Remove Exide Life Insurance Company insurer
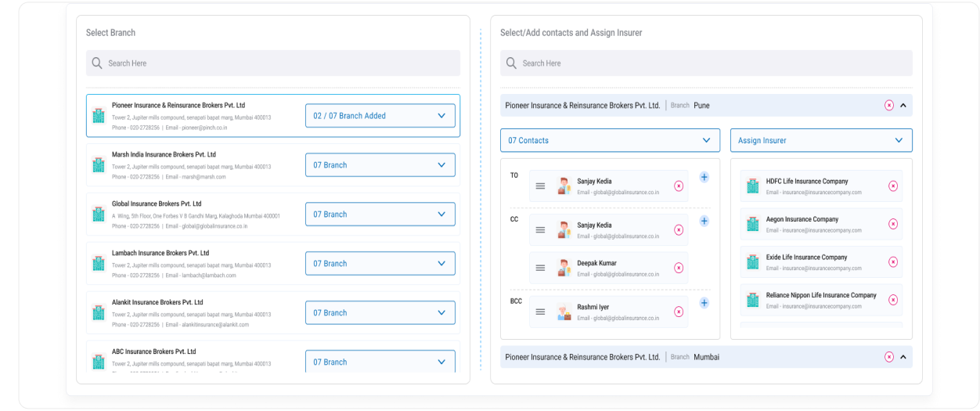980x411 pixels. 893,261
